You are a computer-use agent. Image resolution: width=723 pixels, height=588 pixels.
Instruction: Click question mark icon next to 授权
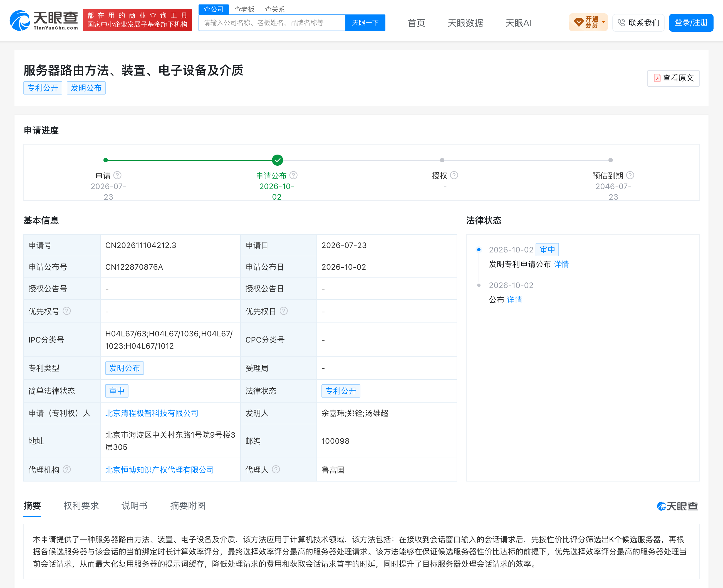click(x=454, y=175)
